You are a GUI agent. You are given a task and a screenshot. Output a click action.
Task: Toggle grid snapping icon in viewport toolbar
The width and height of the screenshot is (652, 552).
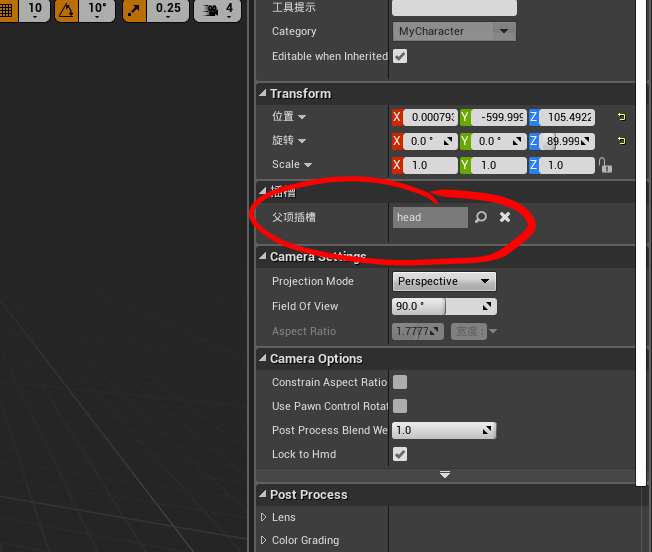click(x=7, y=10)
